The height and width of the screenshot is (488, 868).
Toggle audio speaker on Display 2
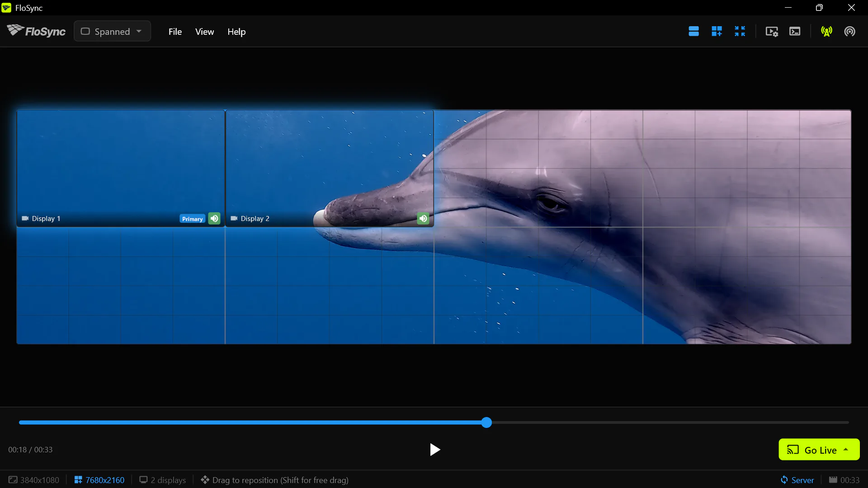coord(423,219)
